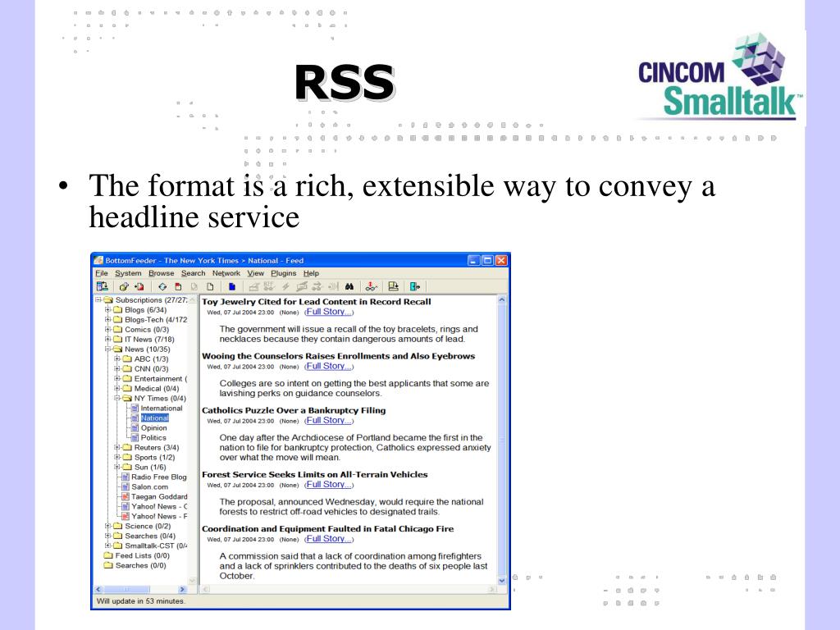Select the Yahoo! News - F feed
This screenshot has width=840, height=630.
[159, 517]
